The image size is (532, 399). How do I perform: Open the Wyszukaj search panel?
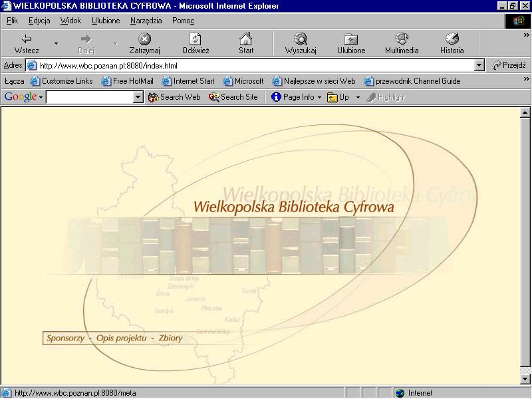pos(301,43)
